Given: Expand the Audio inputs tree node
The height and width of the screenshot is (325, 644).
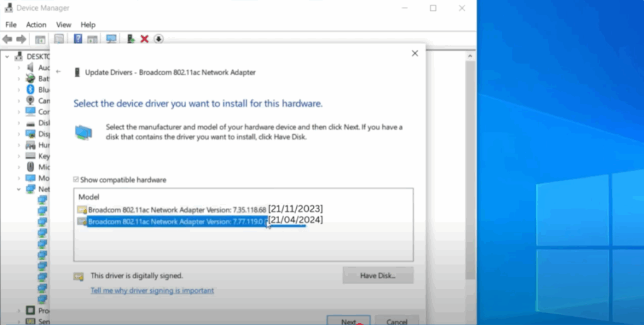Looking at the screenshot, I should [x=18, y=67].
